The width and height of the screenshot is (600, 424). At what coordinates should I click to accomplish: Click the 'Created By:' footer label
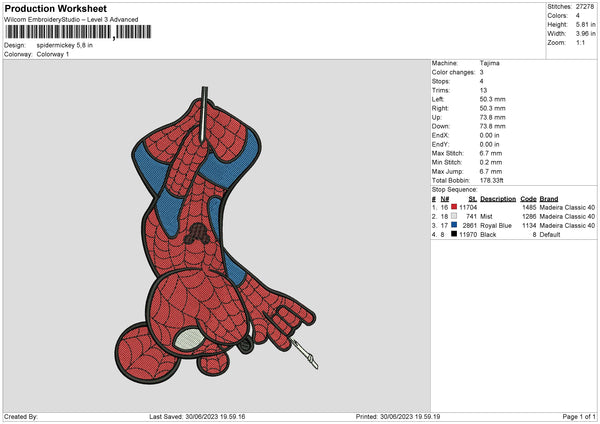click(x=21, y=417)
